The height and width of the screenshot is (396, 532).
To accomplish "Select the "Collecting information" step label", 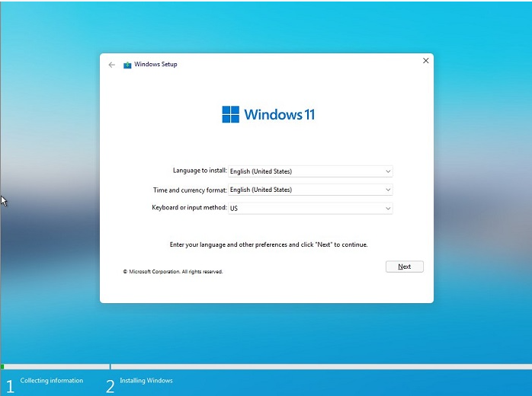I will pyautogui.click(x=52, y=381).
